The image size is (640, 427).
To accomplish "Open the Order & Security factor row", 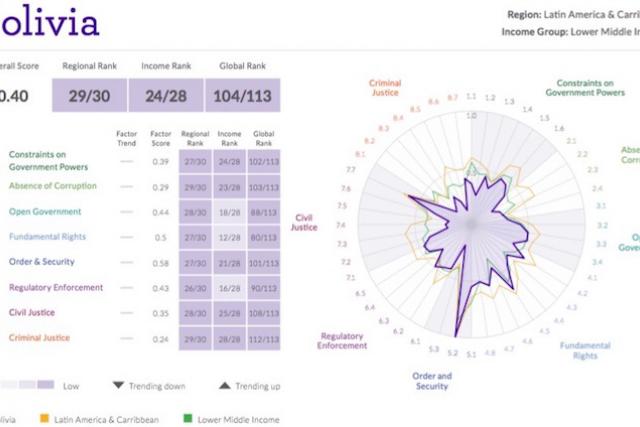I will pos(47,263).
